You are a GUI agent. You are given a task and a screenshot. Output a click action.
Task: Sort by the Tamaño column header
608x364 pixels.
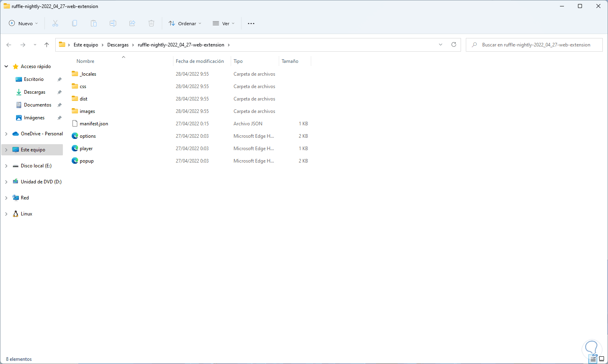tap(290, 61)
